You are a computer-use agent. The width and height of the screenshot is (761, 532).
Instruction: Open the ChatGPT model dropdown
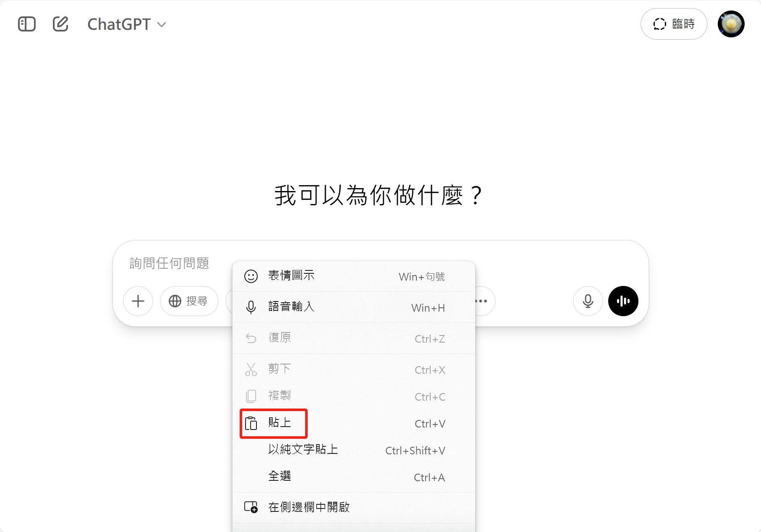127,24
